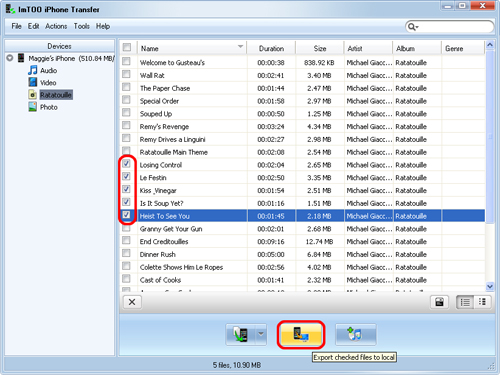Sort by the Size column header
The height and width of the screenshot is (375, 500).
click(320, 48)
